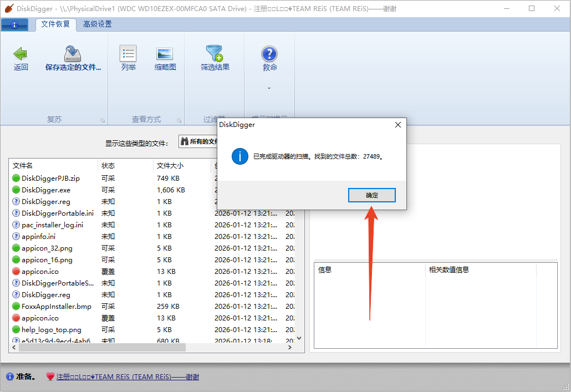Select the 返回 back arrow icon
This screenshot has width=571, height=392.
point(21,54)
